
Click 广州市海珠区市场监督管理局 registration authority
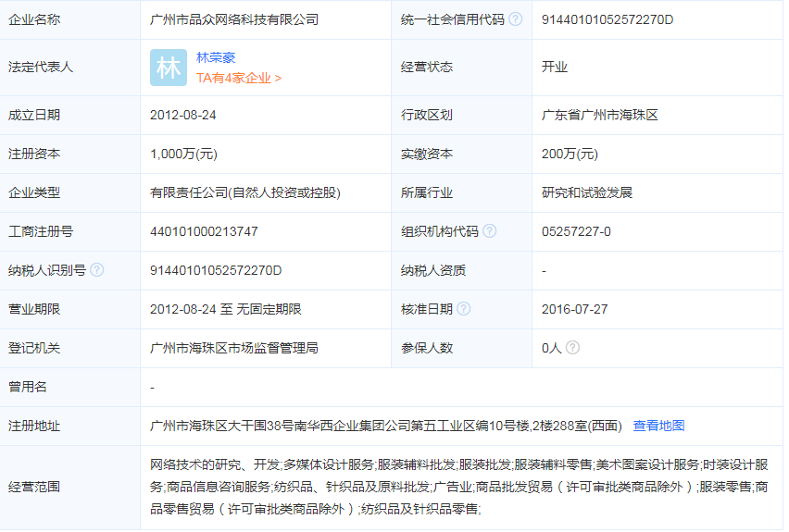coord(234,348)
